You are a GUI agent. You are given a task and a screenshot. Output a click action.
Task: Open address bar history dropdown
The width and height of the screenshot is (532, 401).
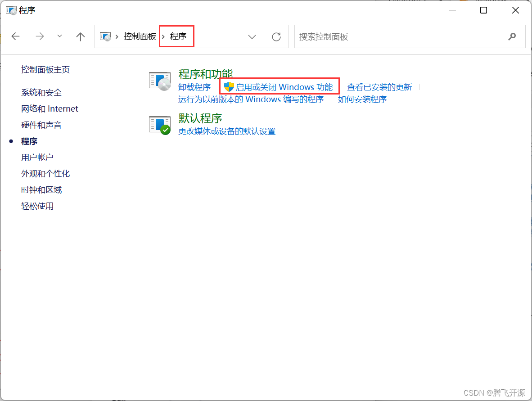pos(252,36)
